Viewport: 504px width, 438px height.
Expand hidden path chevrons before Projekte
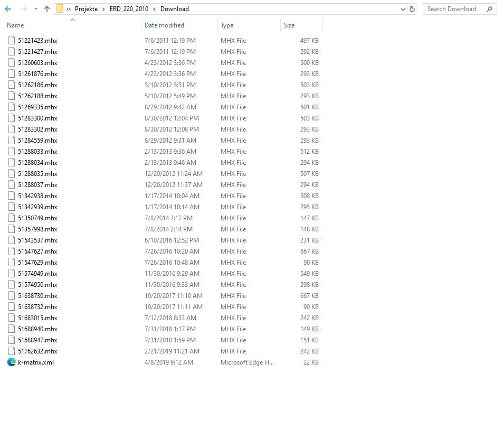pyautogui.click(x=69, y=9)
